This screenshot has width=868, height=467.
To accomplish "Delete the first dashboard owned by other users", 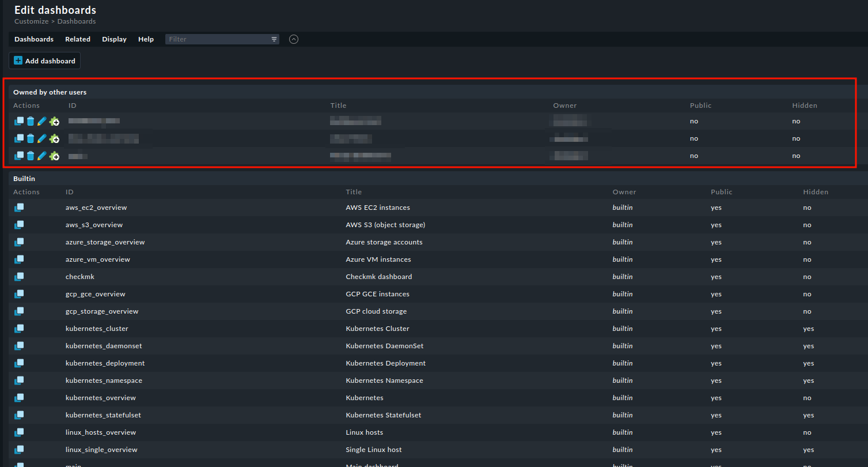I will click(x=31, y=121).
